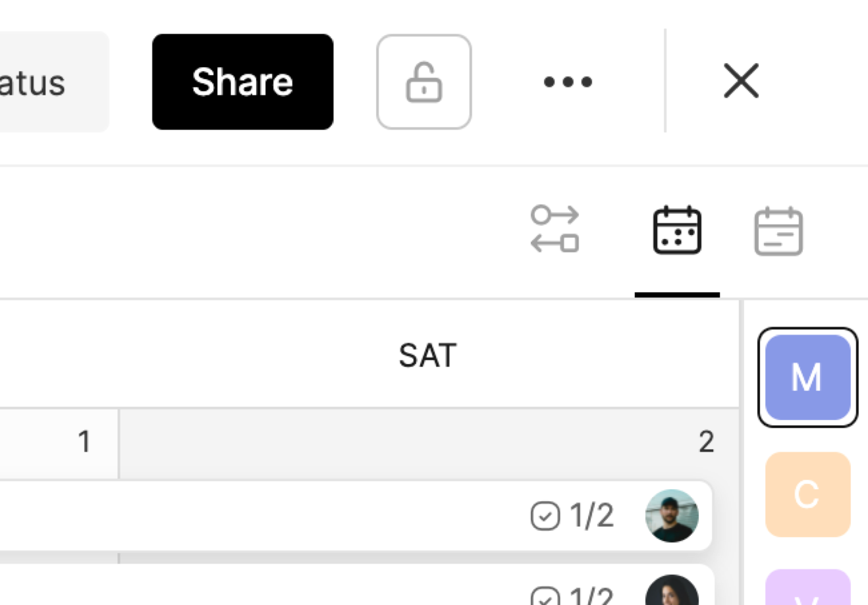Click the bearded man's avatar on first task

tap(672, 515)
